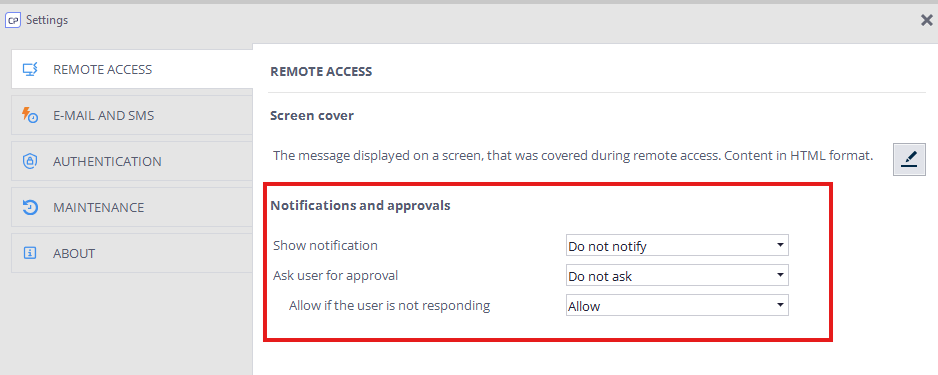Click the Maintenance history clock icon
Screen dimensions: 938x375
[30, 207]
